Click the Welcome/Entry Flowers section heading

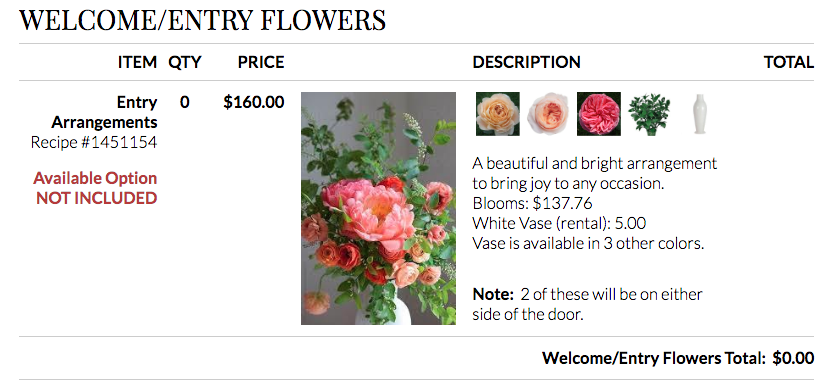point(203,20)
